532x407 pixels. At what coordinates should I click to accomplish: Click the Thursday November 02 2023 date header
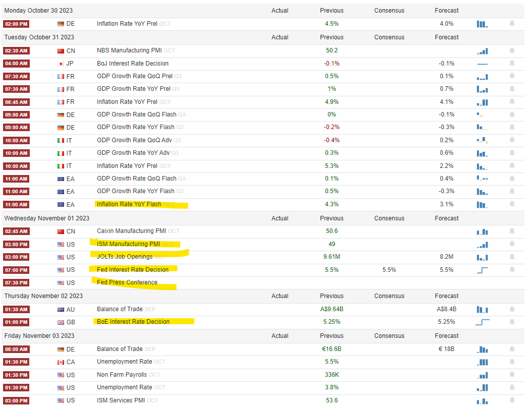pos(43,296)
